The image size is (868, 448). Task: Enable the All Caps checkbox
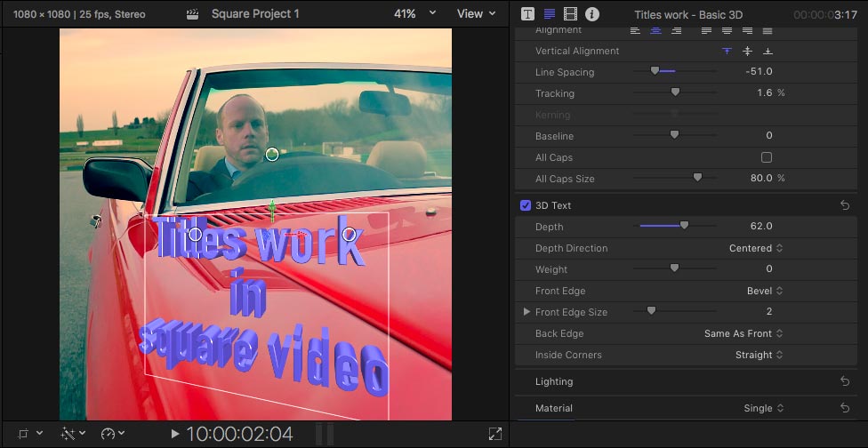(x=766, y=157)
